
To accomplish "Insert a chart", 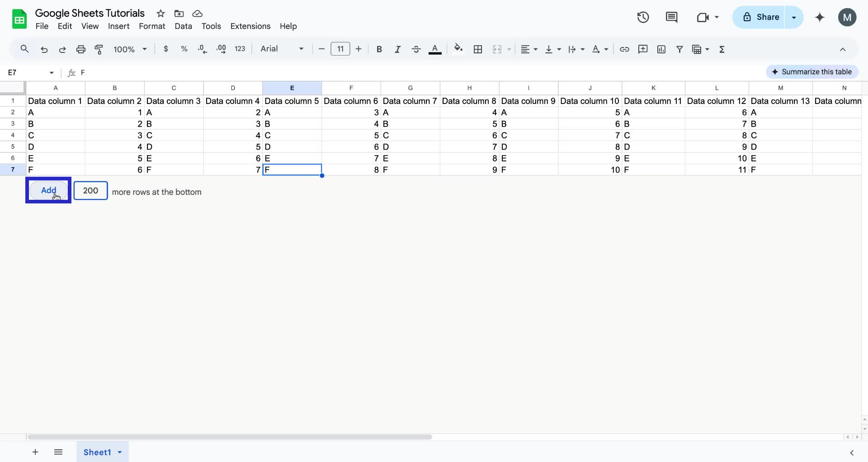I will click(661, 49).
